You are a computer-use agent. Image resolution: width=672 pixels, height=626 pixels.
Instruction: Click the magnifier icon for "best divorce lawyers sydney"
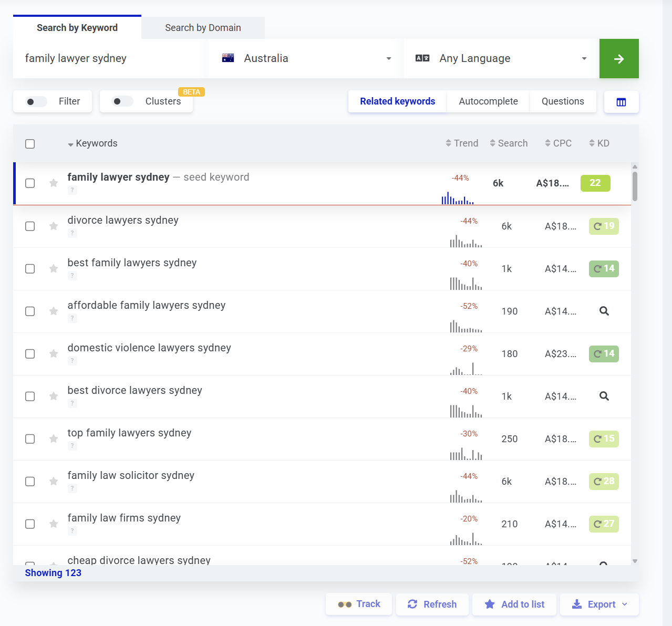[x=603, y=396]
